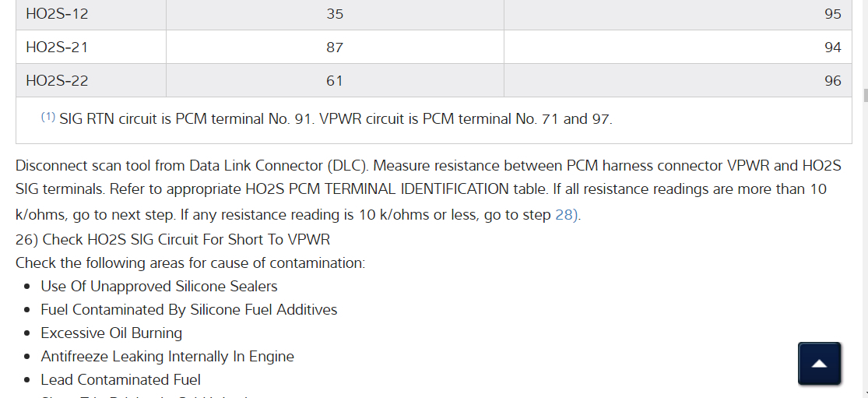The width and height of the screenshot is (868, 398).
Task: Click the Fuel Contaminated By Silicone Additives item
Action: pos(189,309)
